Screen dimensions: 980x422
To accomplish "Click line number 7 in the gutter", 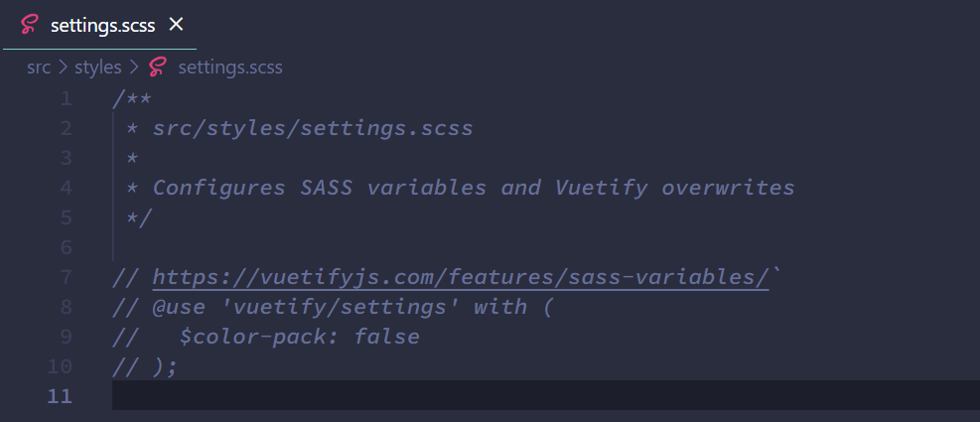I will click(x=66, y=277).
